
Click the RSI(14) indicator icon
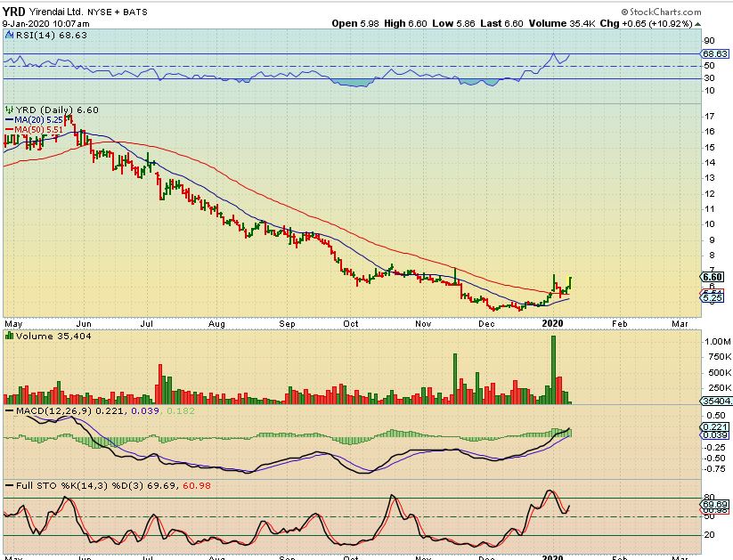point(9,35)
